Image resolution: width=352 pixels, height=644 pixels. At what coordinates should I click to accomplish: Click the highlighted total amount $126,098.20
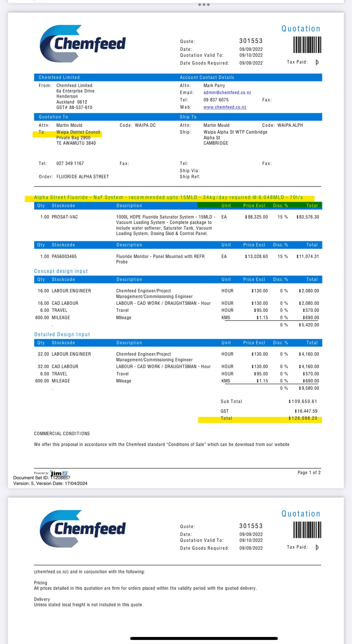click(x=303, y=418)
